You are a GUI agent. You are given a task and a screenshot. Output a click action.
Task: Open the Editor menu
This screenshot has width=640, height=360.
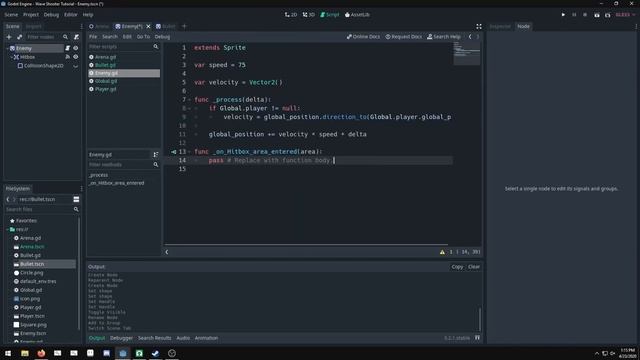[71, 15]
